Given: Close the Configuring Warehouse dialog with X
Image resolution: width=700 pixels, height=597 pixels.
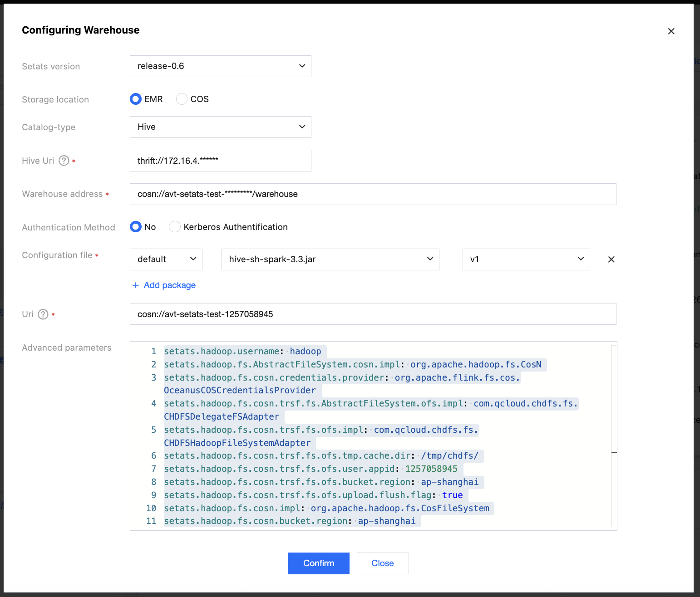Looking at the screenshot, I should pyautogui.click(x=671, y=31).
